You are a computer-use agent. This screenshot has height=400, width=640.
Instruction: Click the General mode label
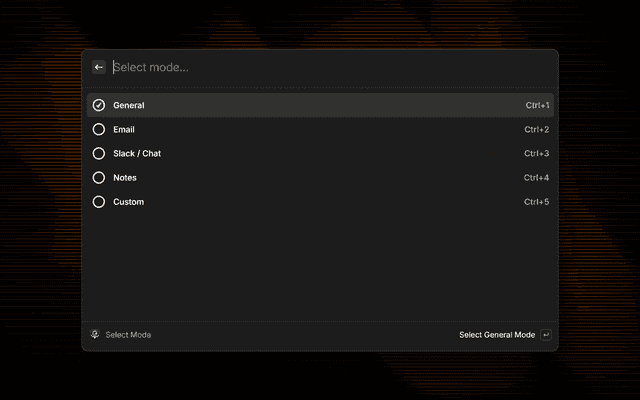pos(129,105)
